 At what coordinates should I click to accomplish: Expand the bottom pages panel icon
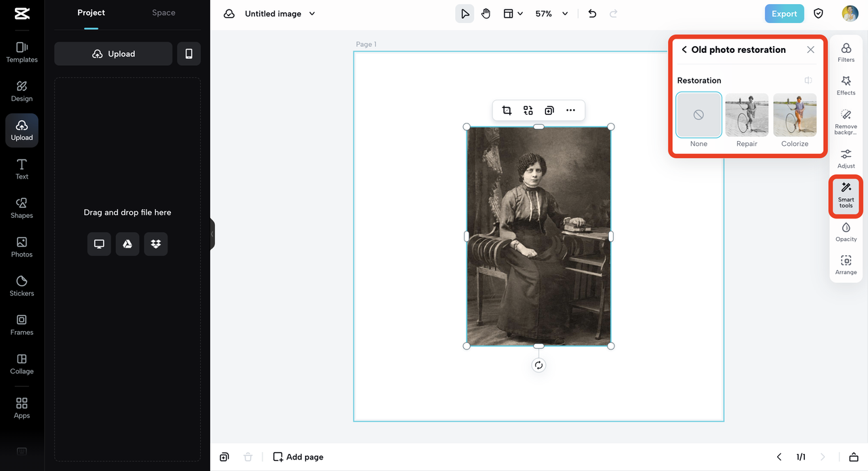854,457
